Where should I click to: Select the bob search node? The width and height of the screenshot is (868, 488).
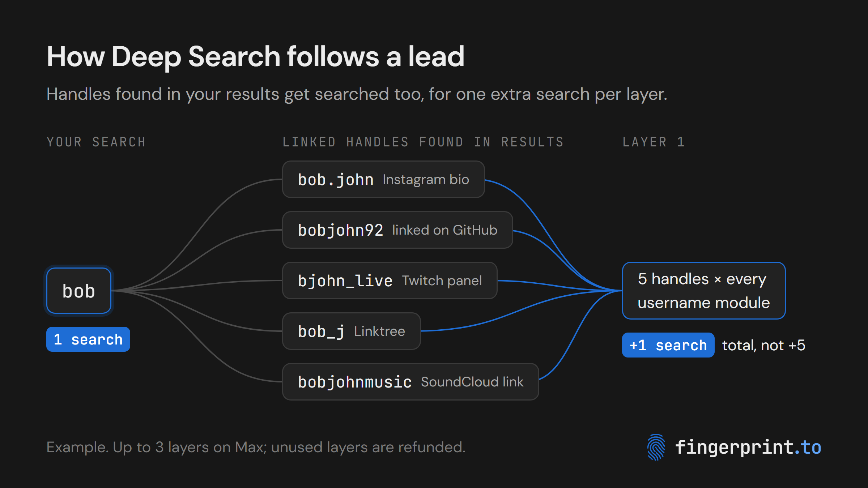pyautogui.click(x=79, y=291)
